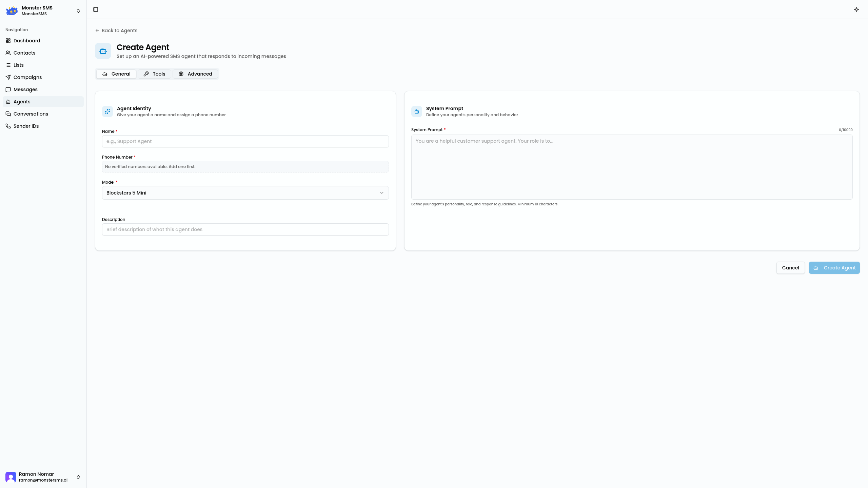Expand the Monster SMS workspace switcher
Screen dimensions: 868x488
click(78, 11)
